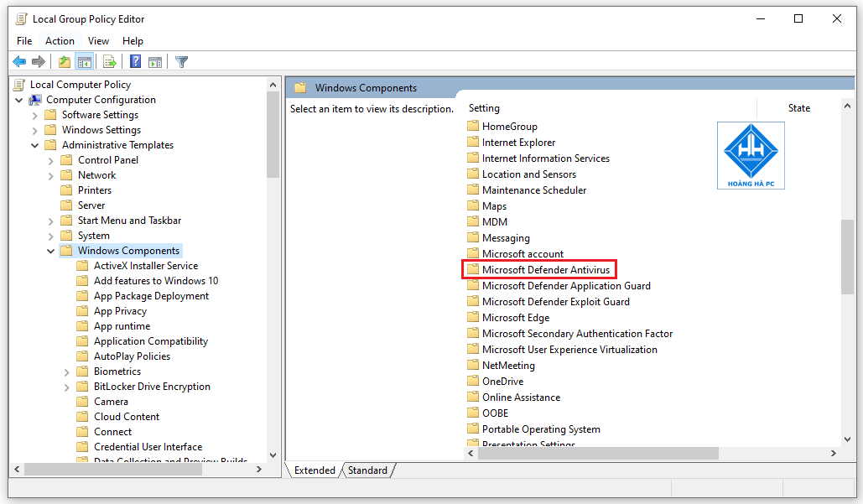Click the tree pane horizontal scrollbar thumb

(113, 470)
